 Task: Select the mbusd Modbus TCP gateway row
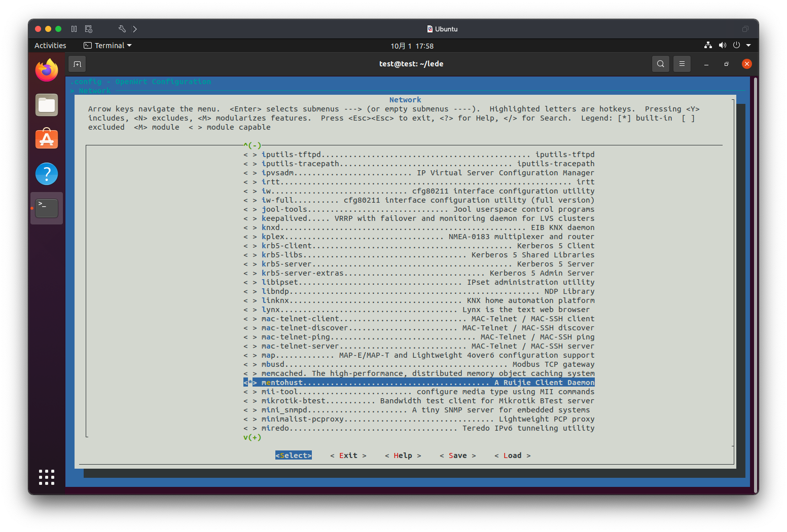pyautogui.click(x=419, y=364)
